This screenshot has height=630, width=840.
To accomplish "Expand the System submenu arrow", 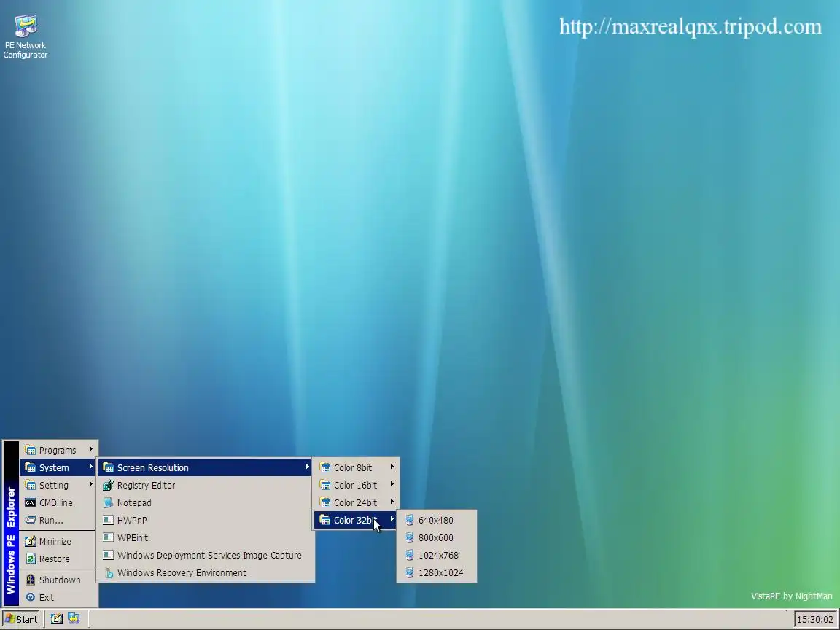I will [91, 467].
